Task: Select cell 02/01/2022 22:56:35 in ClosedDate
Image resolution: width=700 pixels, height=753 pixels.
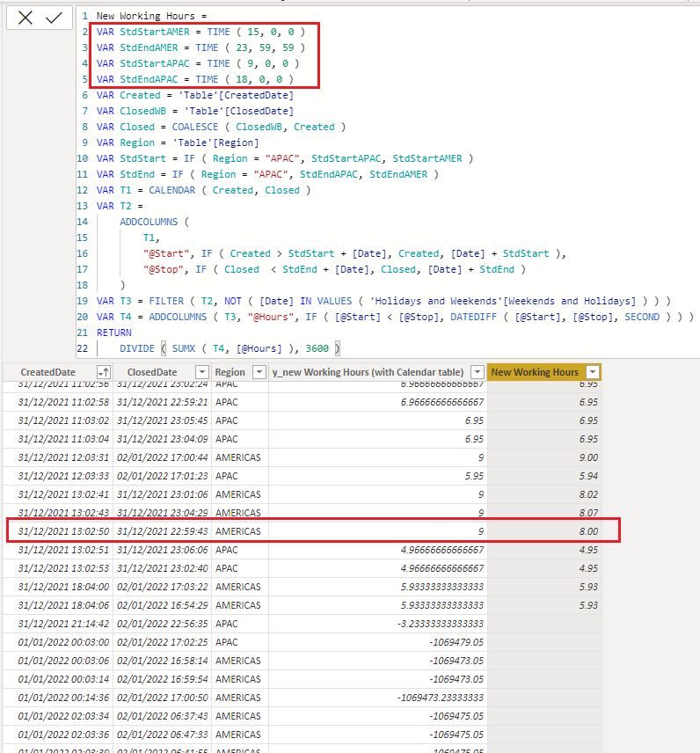Action: (x=163, y=624)
